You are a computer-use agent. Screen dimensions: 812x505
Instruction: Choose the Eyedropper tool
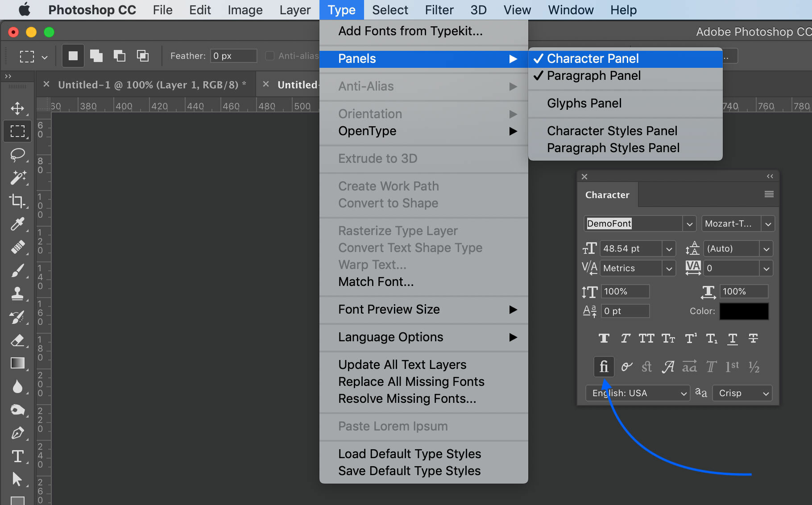point(17,224)
